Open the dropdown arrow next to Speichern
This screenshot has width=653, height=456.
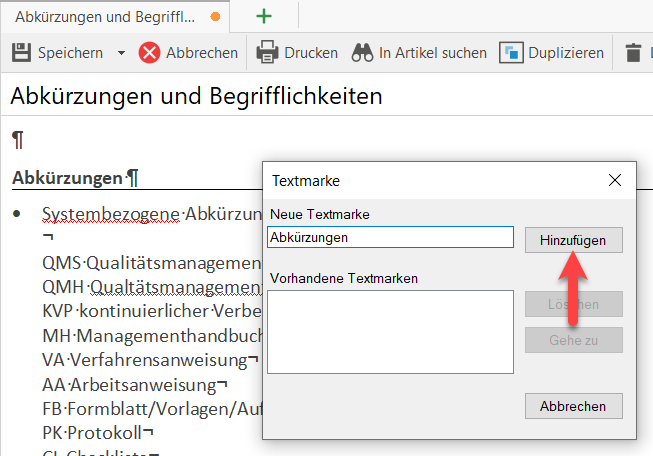click(x=121, y=53)
